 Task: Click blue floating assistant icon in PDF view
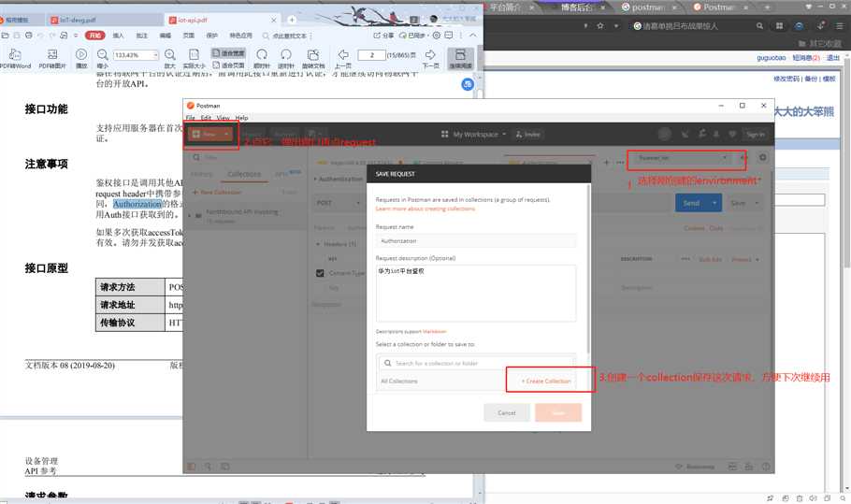[x=468, y=84]
